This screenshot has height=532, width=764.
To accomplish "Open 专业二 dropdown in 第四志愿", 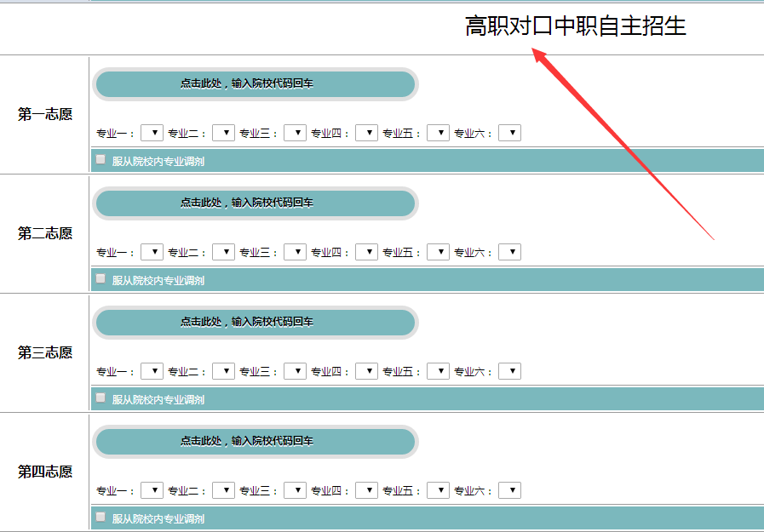I will point(223,490).
